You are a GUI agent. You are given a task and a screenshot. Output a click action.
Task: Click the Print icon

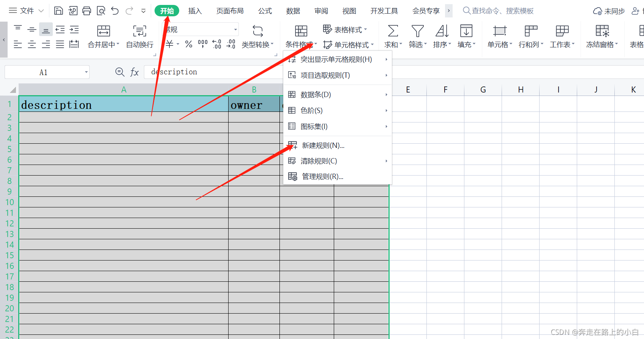coord(87,11)
